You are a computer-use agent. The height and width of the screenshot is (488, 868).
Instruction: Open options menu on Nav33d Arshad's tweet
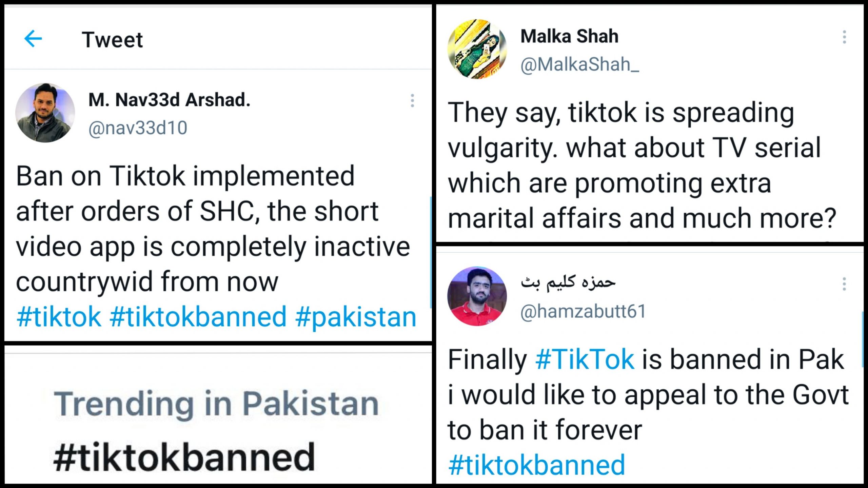point(412,101)
